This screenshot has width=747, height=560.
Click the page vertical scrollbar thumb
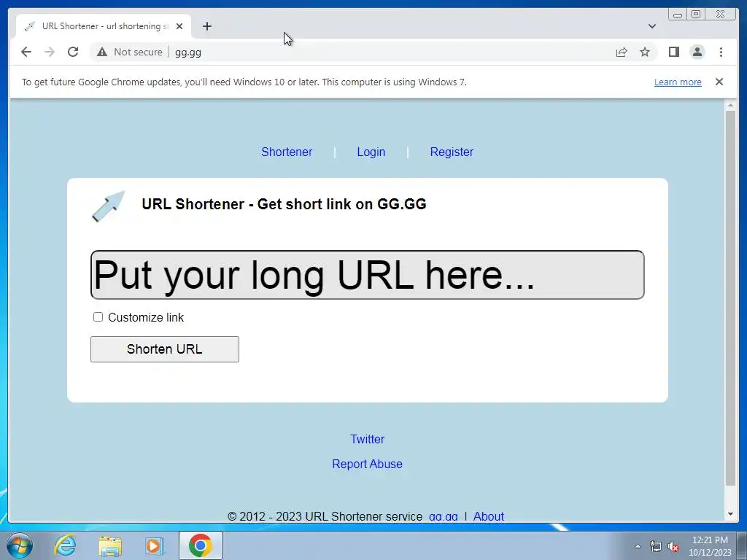730,297
